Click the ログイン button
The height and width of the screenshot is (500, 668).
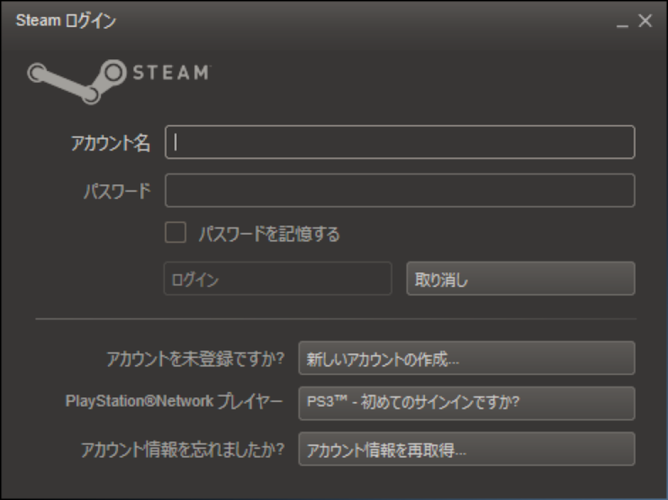click(x=278, y=279)
